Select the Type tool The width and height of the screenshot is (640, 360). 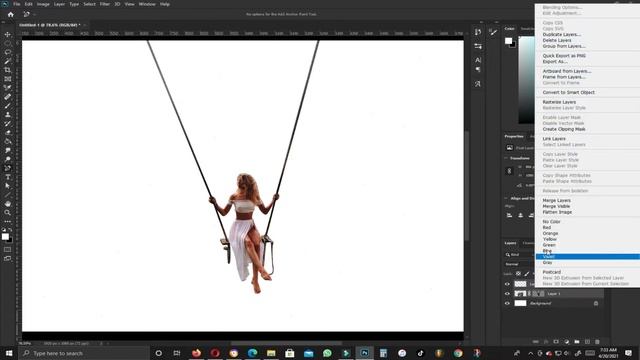(7, 177)
